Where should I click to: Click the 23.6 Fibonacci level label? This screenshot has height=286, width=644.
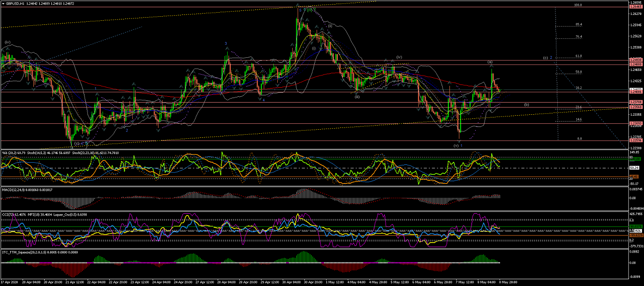click(579, 107)
